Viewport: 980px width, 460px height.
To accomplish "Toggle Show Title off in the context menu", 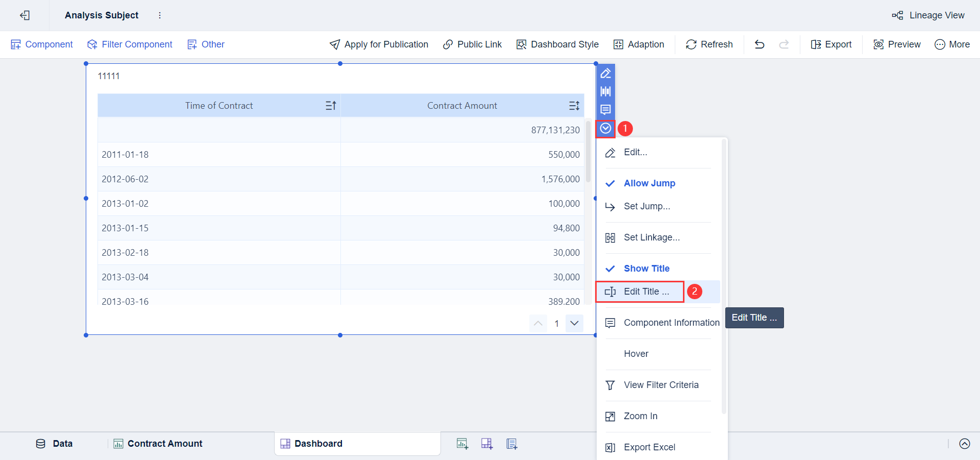I will (x=647, y=268).
